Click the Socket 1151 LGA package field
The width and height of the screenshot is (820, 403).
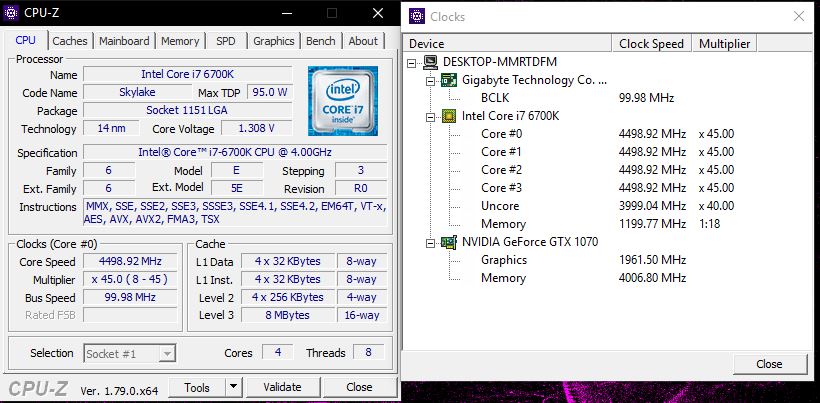pyautogui.click(x=188, y=110)
